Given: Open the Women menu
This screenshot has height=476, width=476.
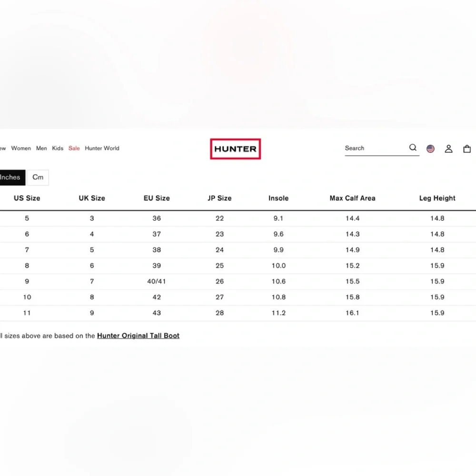Looking at the screenshot, I should [21, 148].
